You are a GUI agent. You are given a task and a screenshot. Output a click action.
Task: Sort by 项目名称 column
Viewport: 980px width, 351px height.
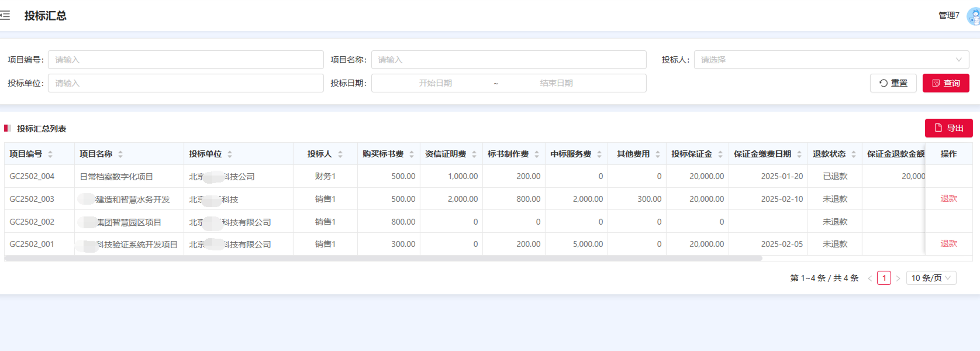[120, 154]
